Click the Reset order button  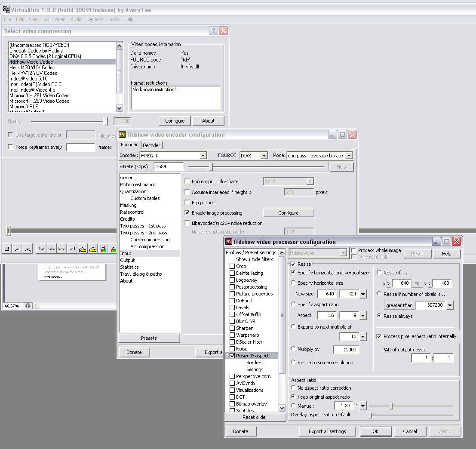coord(255,417)
